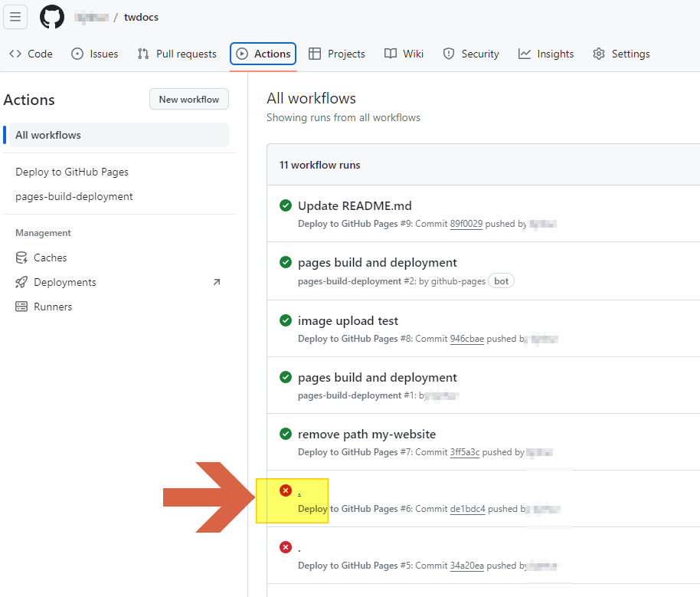Click success icon for pages-build-deployment #1
The width and height of the screenshot is (700, 597).
pyautogui.click(x=285, y=377)
